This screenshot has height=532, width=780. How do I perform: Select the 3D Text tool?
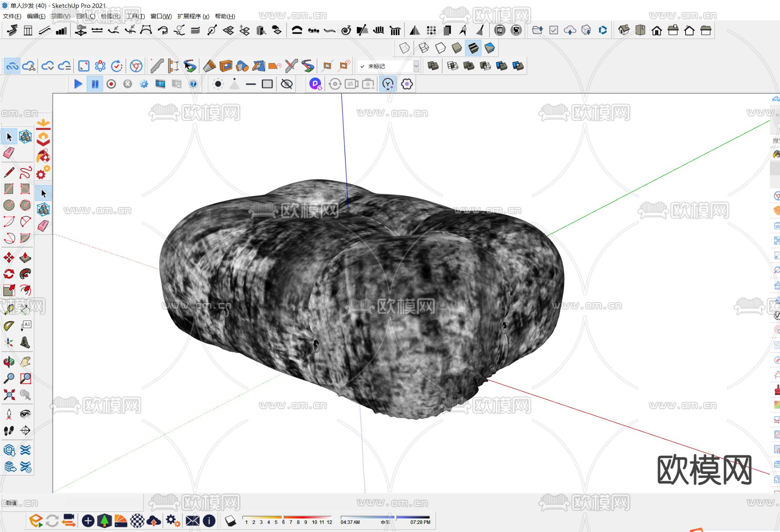[25, 343]
